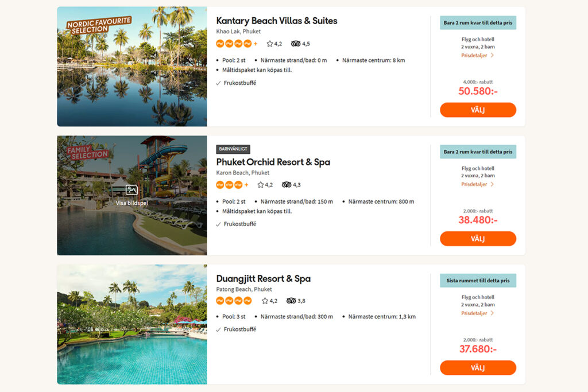Screen dimensions: 588x392
Task: Open slideshow icon on Phuket Orchid photo
Action: pyautogui.click(x=132, y=190)
